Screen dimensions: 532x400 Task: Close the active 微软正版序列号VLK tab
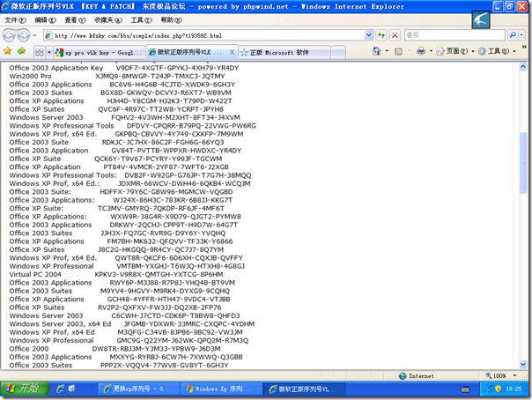pos(232,52)
